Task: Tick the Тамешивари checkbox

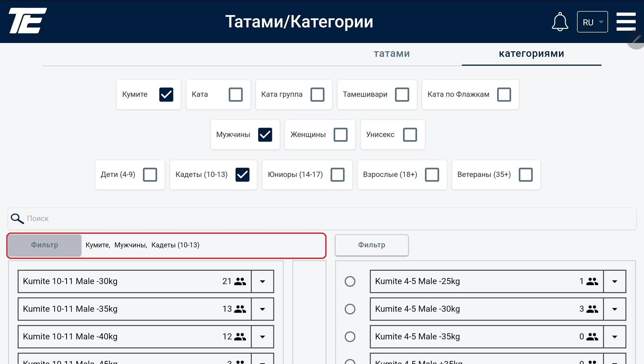Action: [x=402, y=95]
